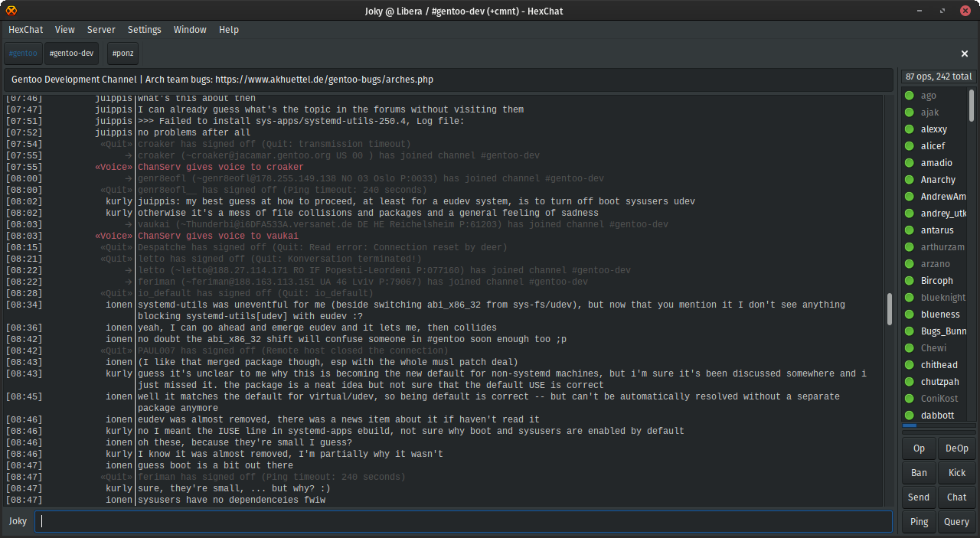The width and height of the screenshot is (980, 538).
Task: Select user AndrewAm in the user list
Action: 943,197
